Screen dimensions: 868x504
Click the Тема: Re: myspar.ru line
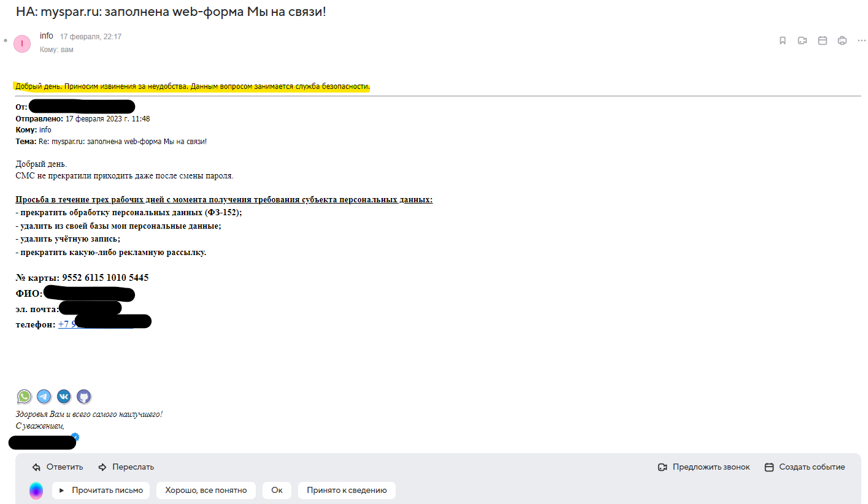pyautogui.click(x=111, y=141)
